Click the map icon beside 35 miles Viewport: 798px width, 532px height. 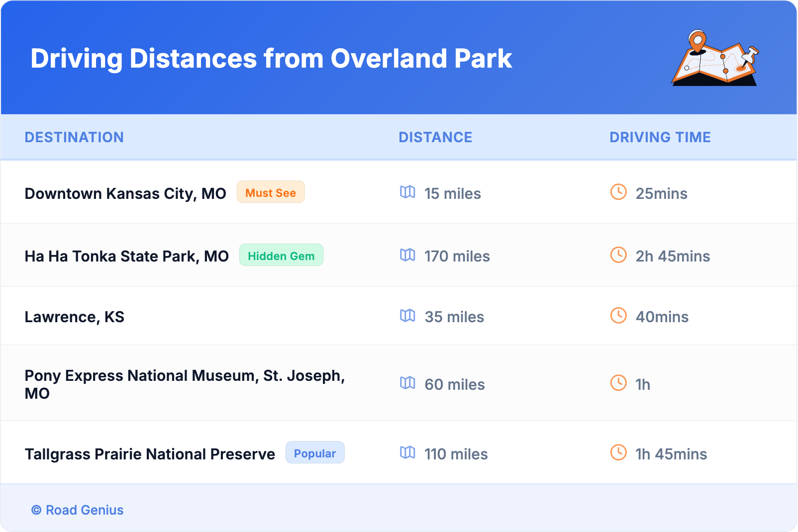(x=407, y=316)
